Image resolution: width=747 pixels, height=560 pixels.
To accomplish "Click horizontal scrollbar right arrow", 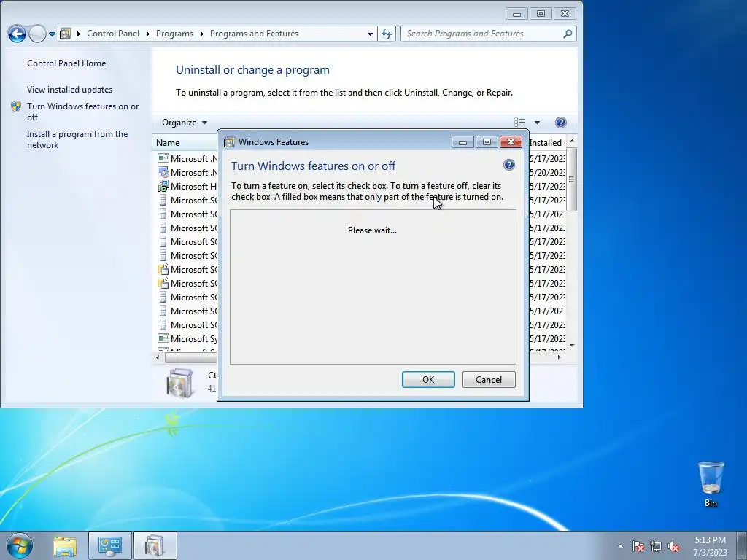I will (x=560, y=357).
